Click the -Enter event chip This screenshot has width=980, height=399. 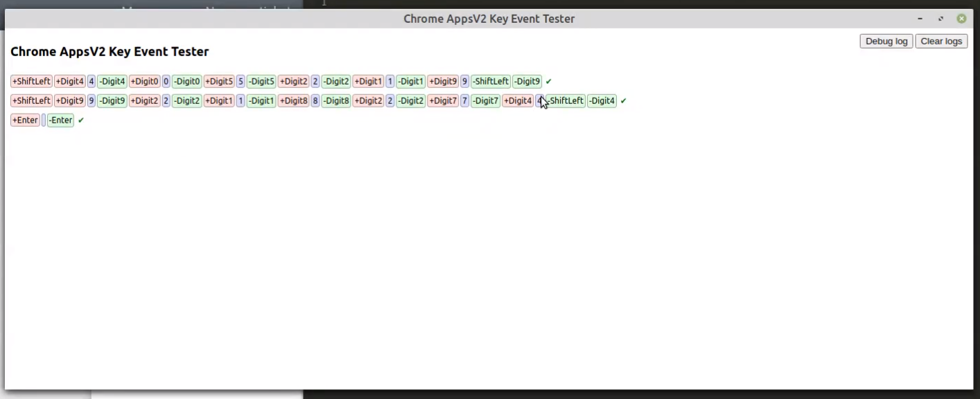point(60,120)
